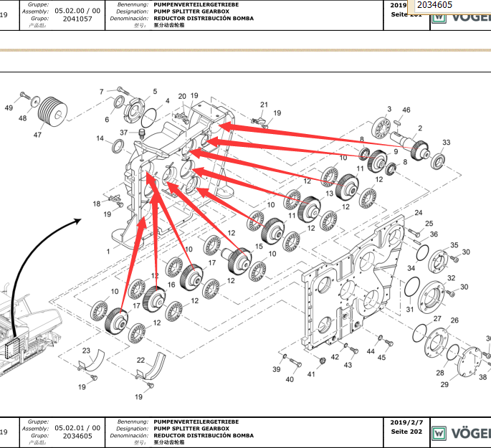
Task: Select part number 35 label
Action: click(x=454, y=245)
